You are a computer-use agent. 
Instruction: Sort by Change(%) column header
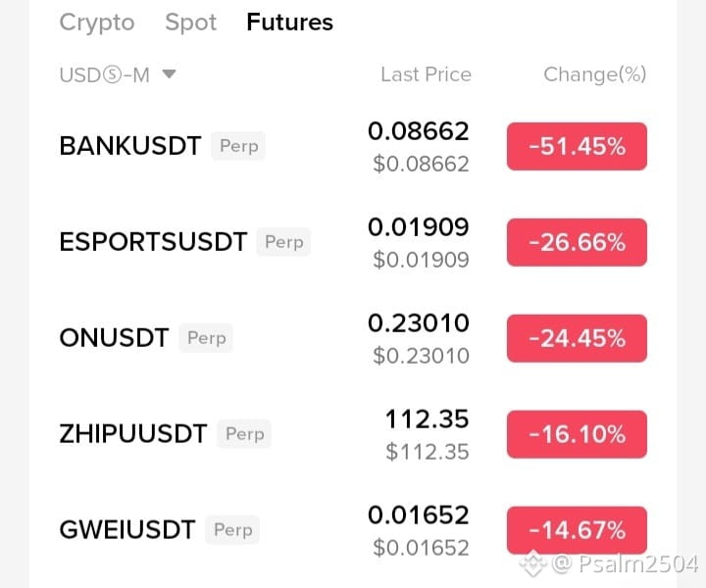click(595, 74)
